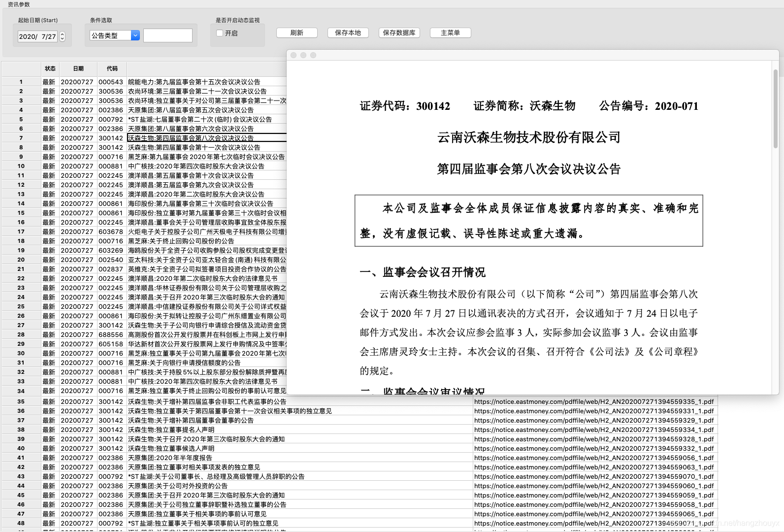Click row 46 PDF link ending 559058_1.pdf
This screenshot has height=532, width=784.
594,504
